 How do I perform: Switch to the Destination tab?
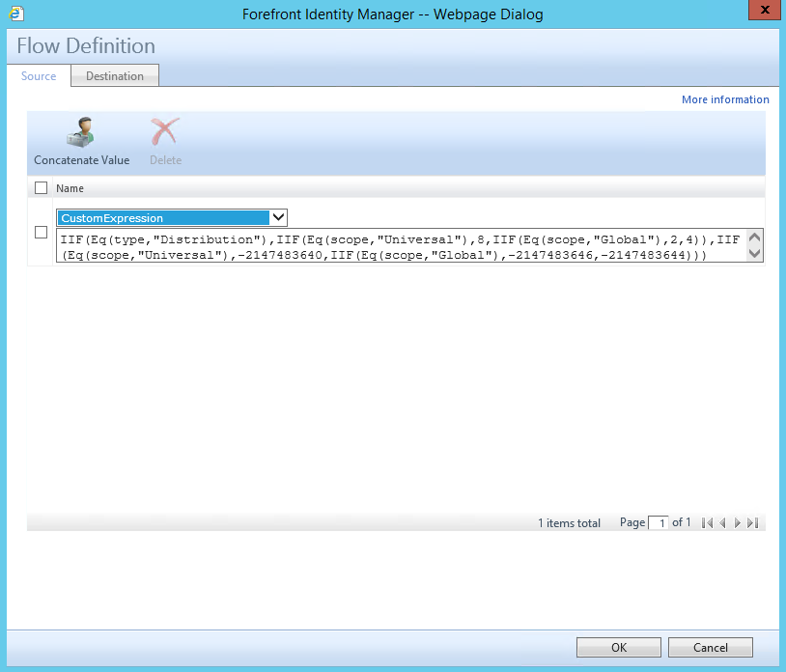pos(115,75)
